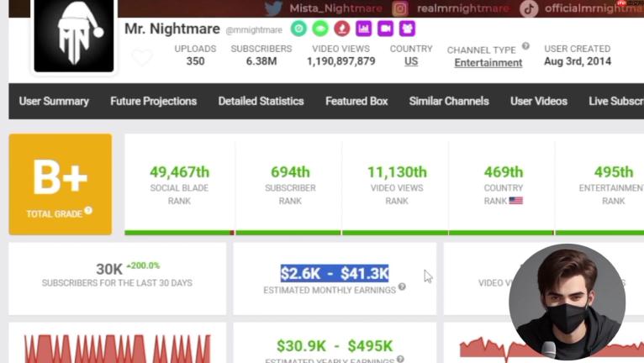Click the TikTok icon in banner
The image size is (644, 363).
tap(529, 8)
